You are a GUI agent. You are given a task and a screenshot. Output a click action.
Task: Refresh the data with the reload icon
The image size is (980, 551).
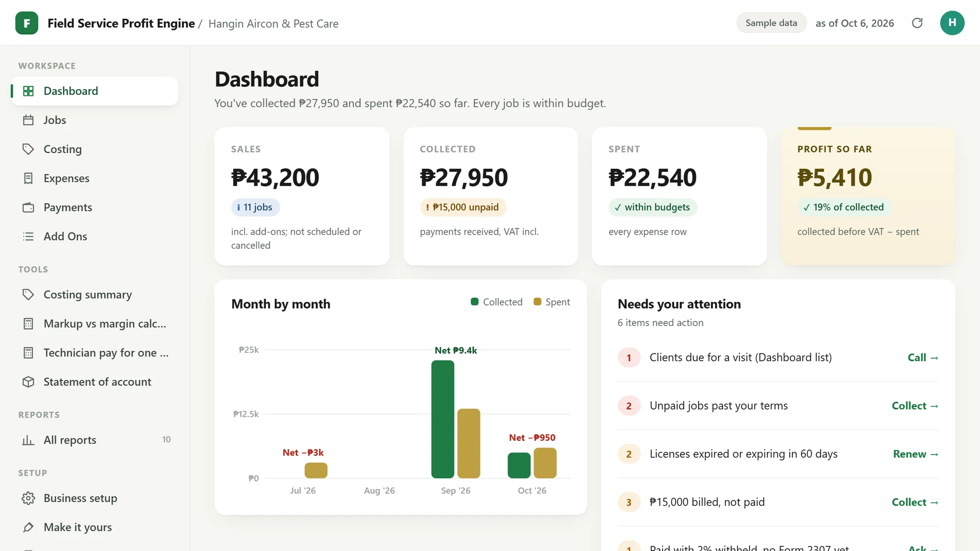click(x=917, y=23)
